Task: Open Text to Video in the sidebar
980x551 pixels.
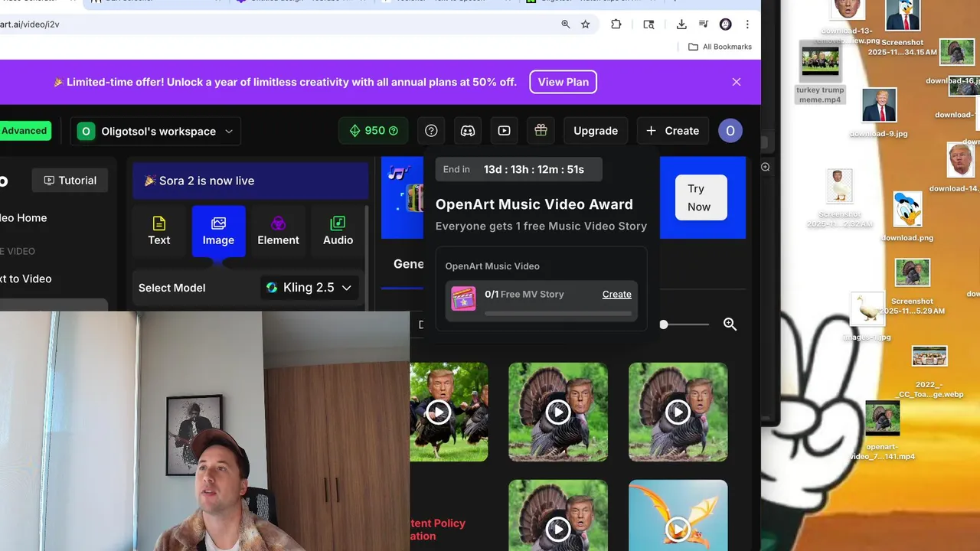Action: tap(26, 279)
